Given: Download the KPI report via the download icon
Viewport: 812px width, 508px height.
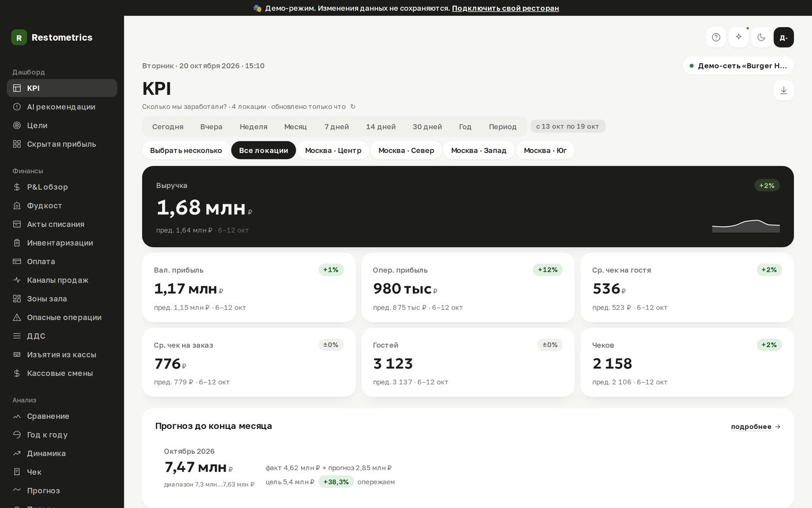Looking at the screenshot, I should (784, 90).
